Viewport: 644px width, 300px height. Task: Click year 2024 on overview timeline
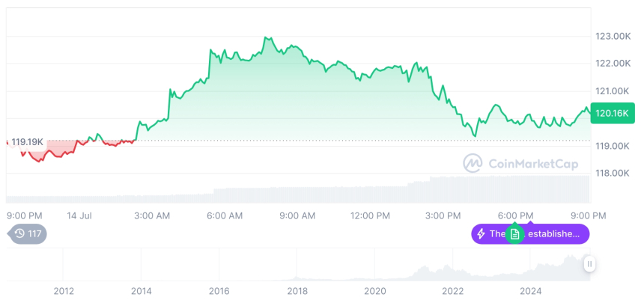(x=530, y=290)
